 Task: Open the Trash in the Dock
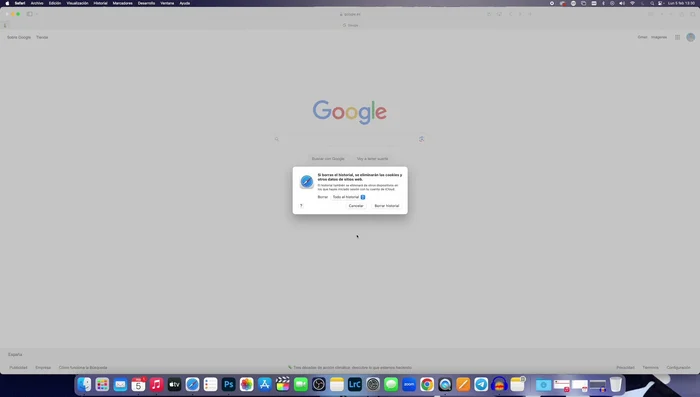click(x=616, y=384)
